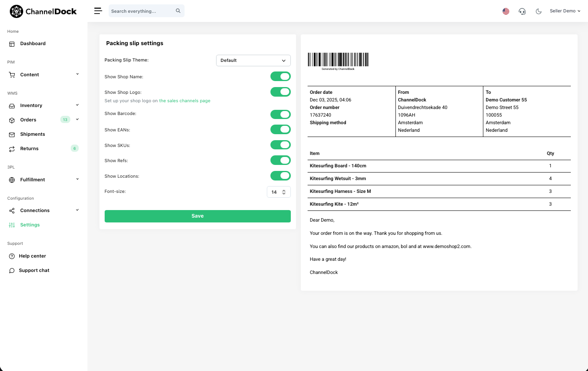The width and height of the screenshot is (588, 371).
Task: Open the Packing Slip Theme dropdown
Action: tap(253, 60)
